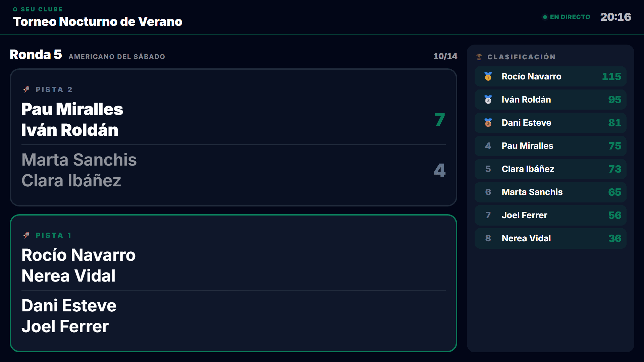Click the 36 points value in the standings
The image size is (644, 362).
[615, 238]
